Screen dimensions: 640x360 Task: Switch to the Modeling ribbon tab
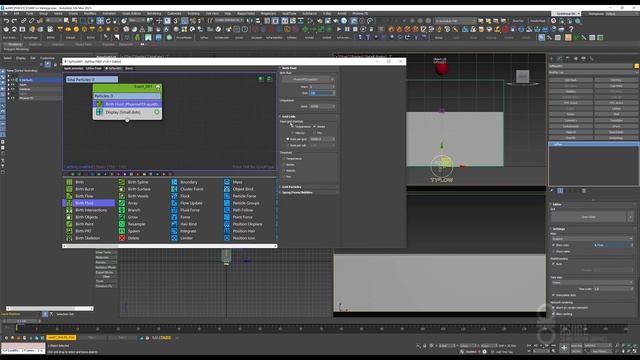(14, 44)
